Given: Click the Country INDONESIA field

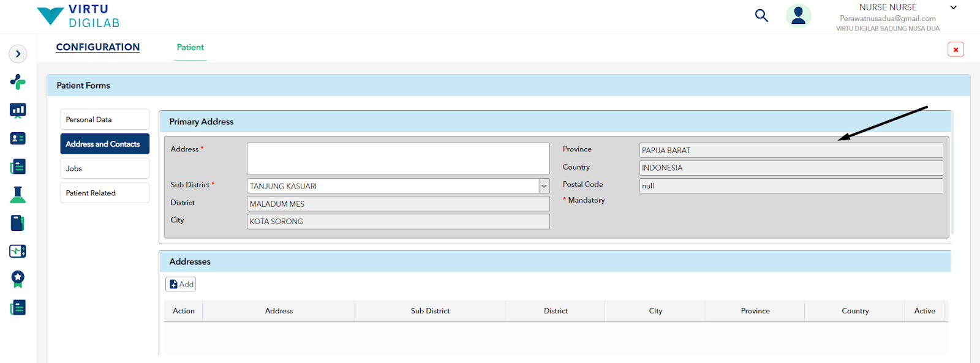Looking at the screenshot, I should click(x=791, y=168).
